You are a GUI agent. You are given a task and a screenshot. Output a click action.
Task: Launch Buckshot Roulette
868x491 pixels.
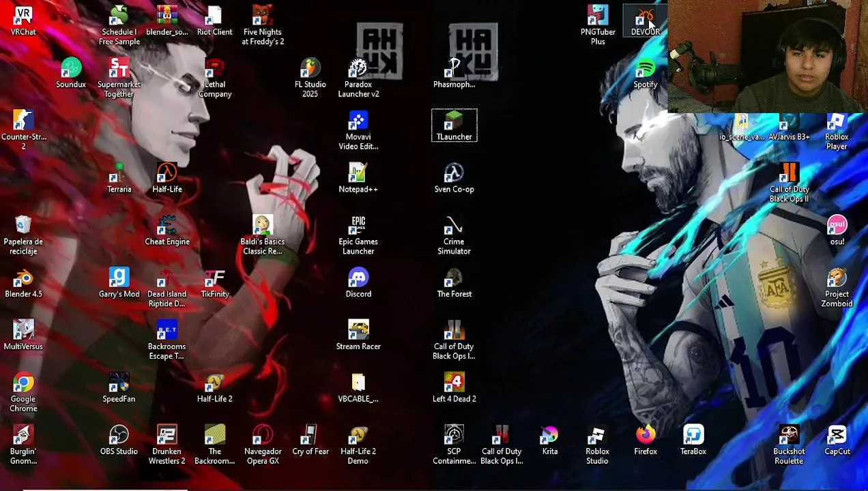coord(789,445)
